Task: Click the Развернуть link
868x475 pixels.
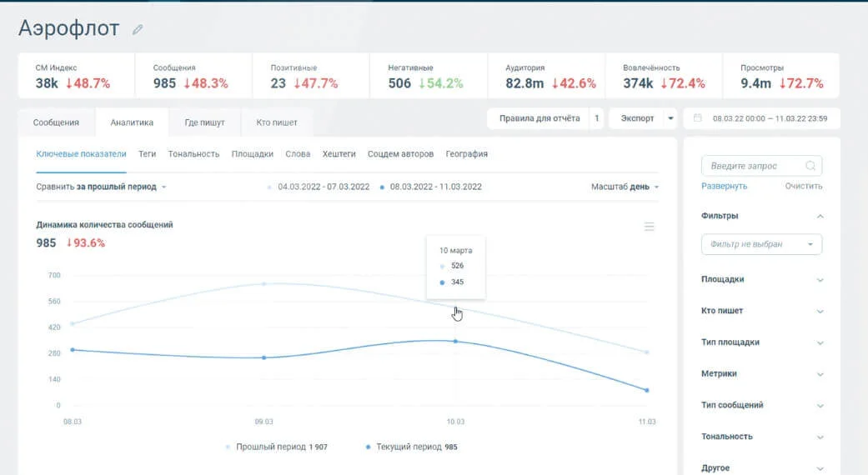Action: 724,187
